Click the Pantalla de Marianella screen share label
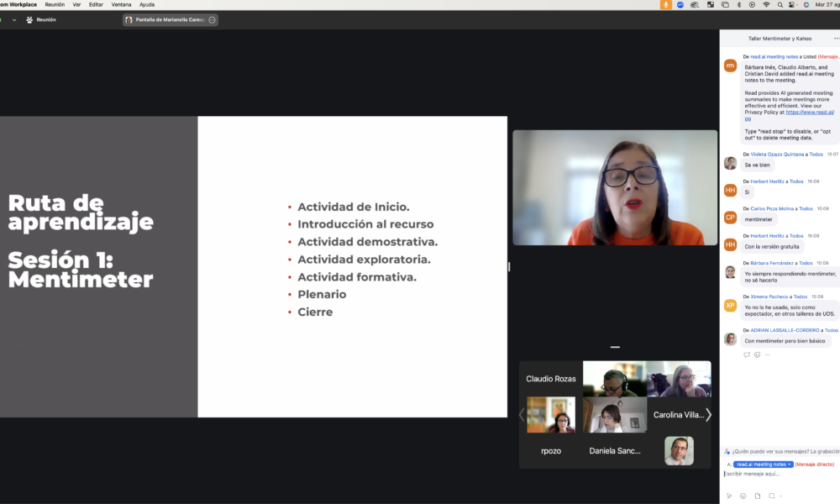840x504 pixels. (x=170, y=20)
